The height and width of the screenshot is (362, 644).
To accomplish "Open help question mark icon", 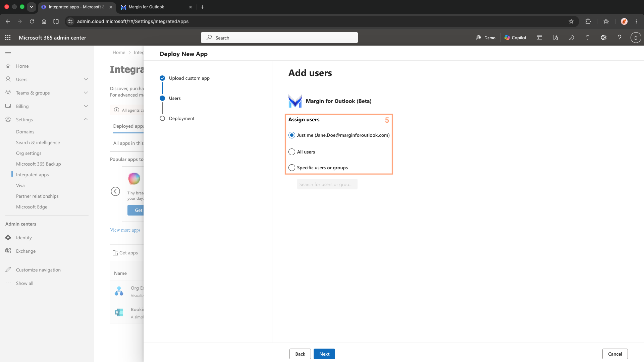I will click(x=620, y=38).
